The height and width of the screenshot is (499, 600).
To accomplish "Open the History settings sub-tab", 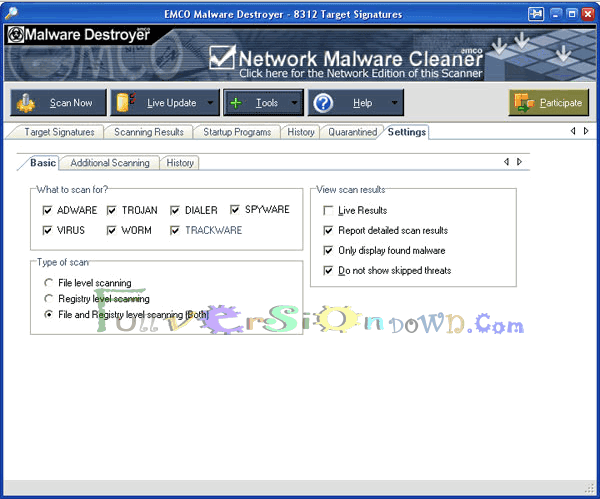I will coord(180,163).
